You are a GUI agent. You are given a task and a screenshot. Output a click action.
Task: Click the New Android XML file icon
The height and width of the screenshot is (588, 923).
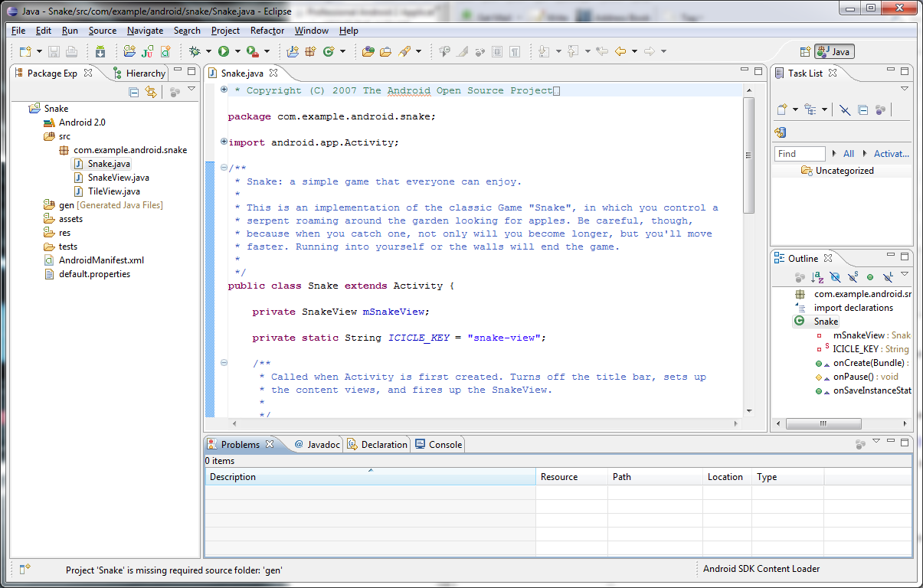tap(165, 51)
